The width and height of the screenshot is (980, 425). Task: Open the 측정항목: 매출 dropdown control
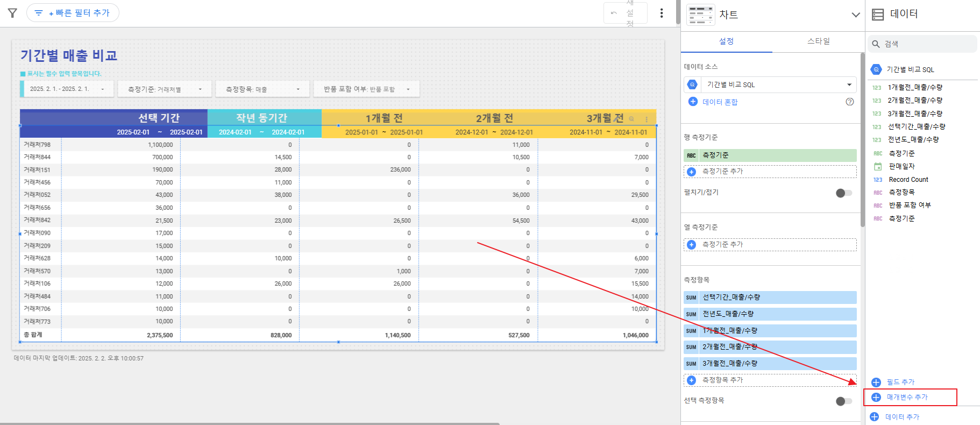262,89
